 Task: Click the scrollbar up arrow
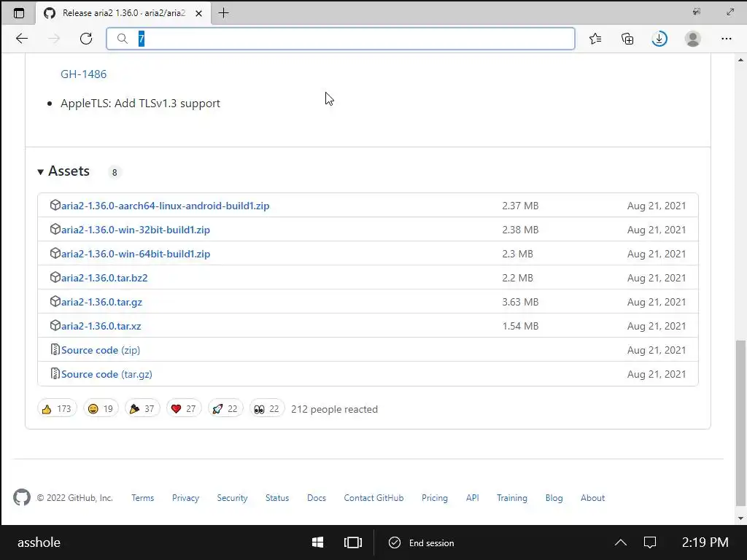[740, 60]
